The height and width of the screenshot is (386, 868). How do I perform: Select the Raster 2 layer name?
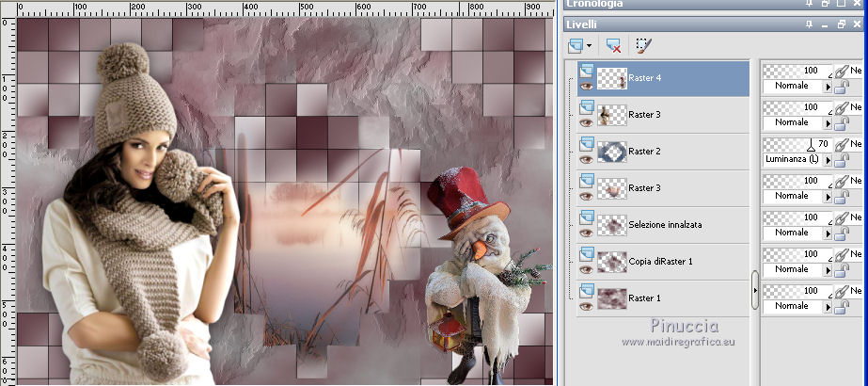point(644,152)
